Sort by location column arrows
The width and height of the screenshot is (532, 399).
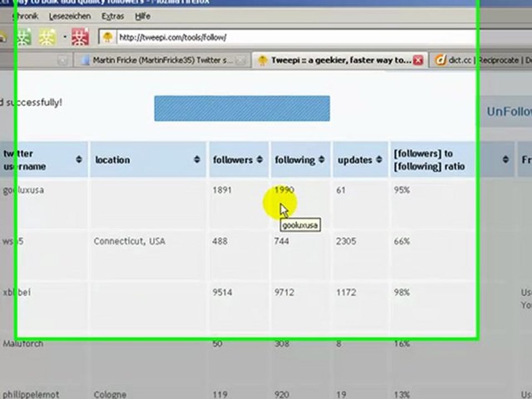(197, 160)
